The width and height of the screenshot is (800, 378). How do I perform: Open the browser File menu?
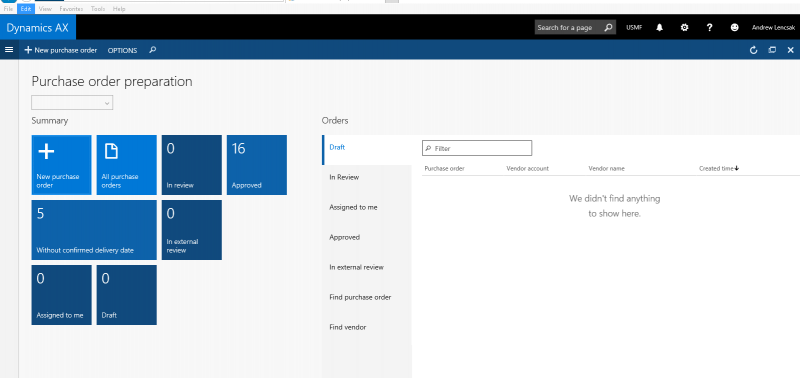point(8,9)
